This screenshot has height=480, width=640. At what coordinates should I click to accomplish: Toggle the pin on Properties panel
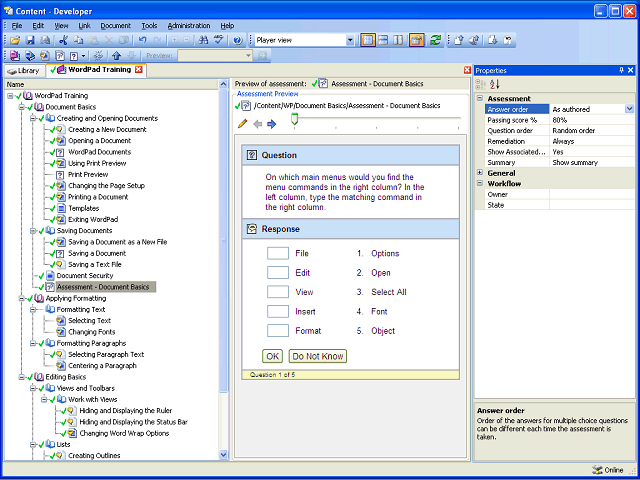(622, 70)
